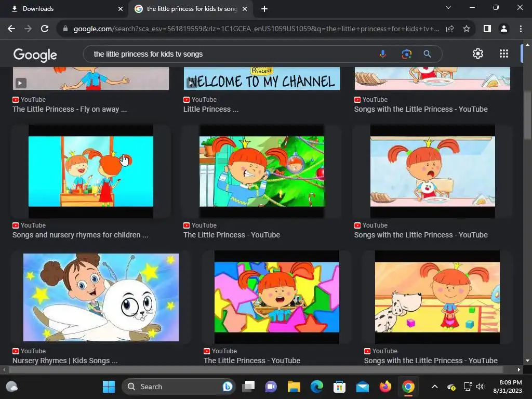
Task: Click the Chrome icon in the taskbar
Action: click(x=408, y=387)
